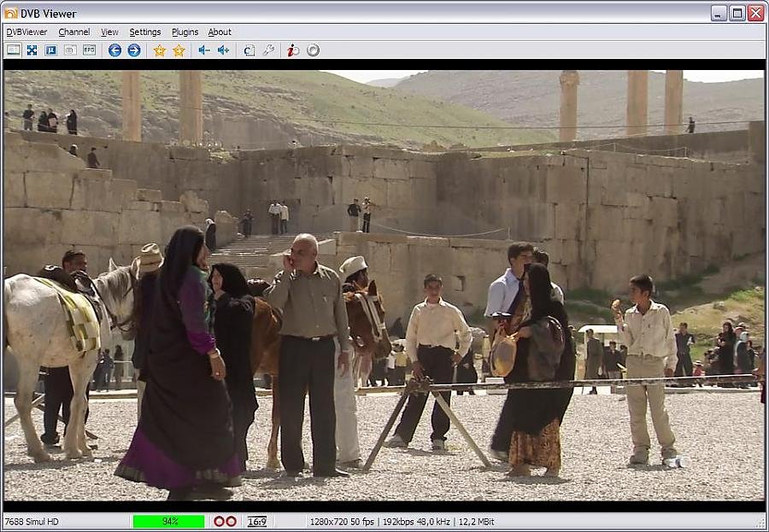Viewport: 769px width, 532px height.
Task: Click the second favorites star icon
Action: (179, 50)
